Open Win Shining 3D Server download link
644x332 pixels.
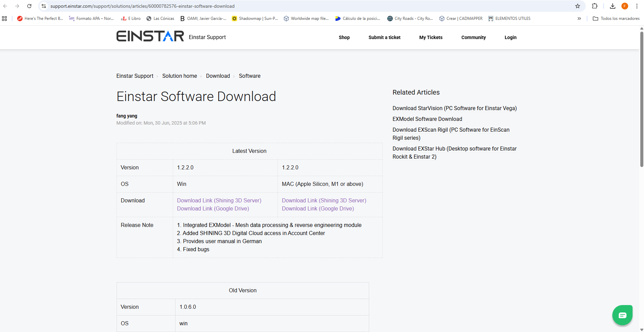click(219, 201)
